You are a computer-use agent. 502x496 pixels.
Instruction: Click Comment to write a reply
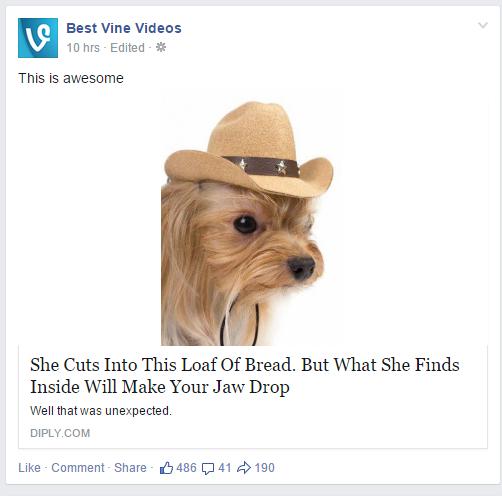click(78, 468)
